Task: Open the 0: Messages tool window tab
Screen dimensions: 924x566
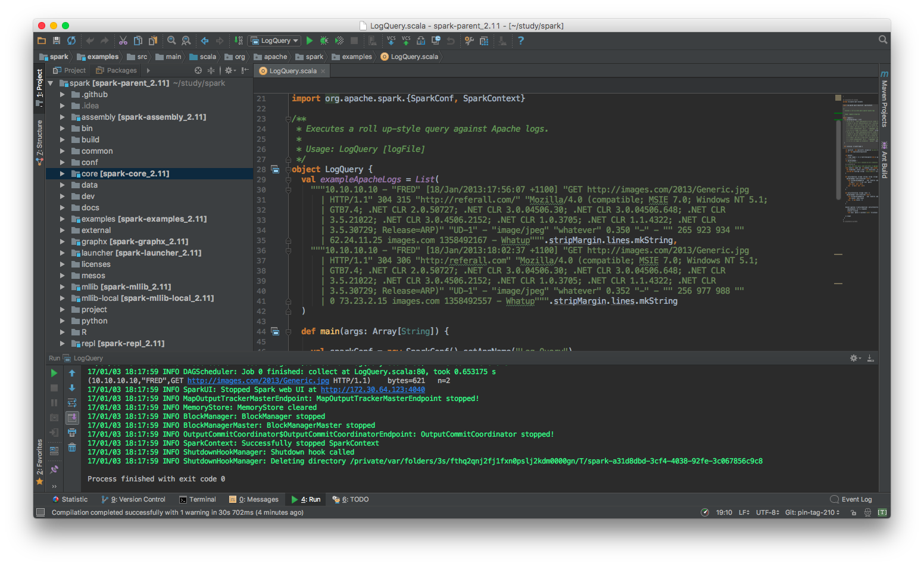Action: click(254, 499)
